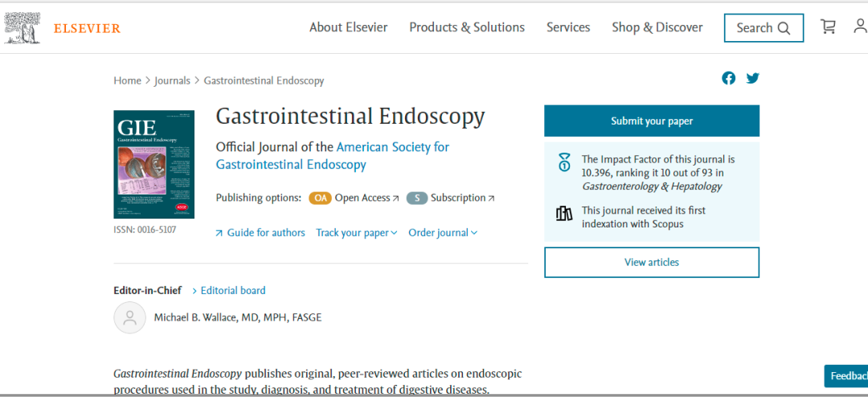Click the Open Access OA badge
The image size is (868, 397).
pyautogui.click(x=320, y=198)
